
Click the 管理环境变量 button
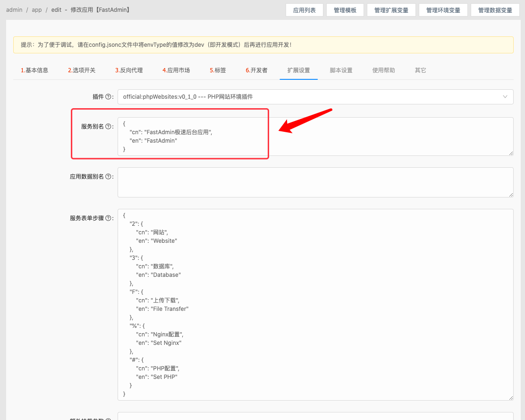pos(443,9)
